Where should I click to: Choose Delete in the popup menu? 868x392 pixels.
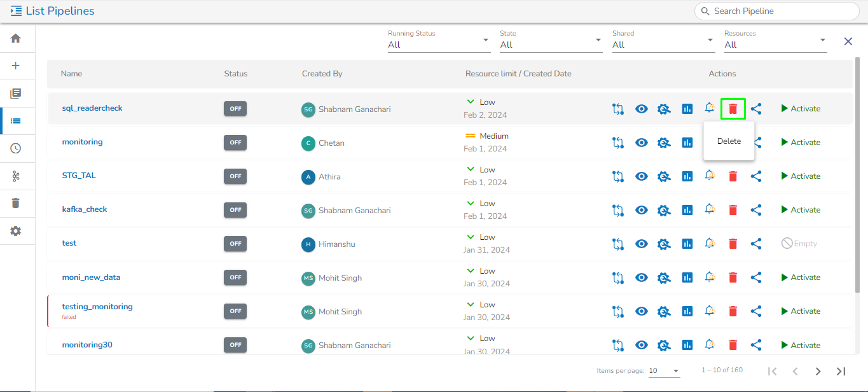tap(729, 141)
